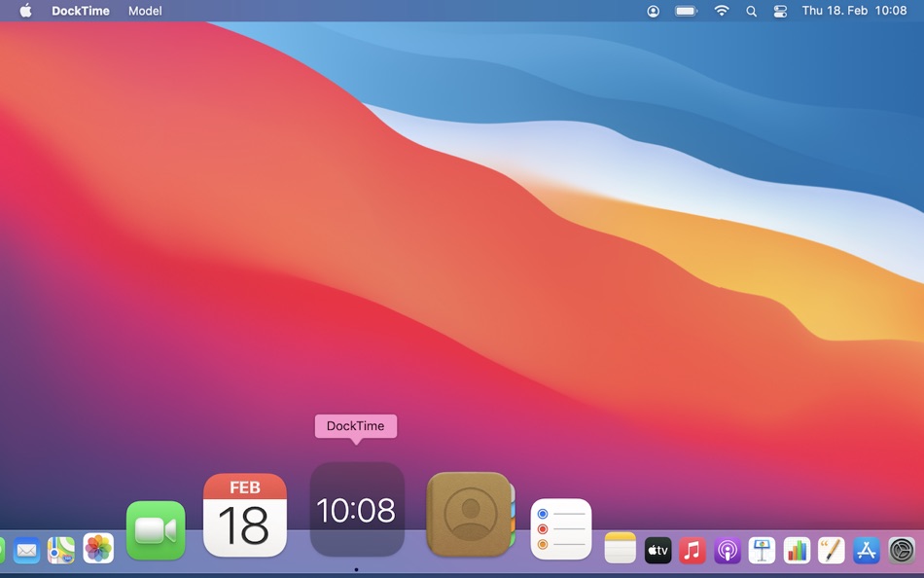Viewport: 924px width, 578px height.
Task: Open Podcasts from the Dock
Action: 728,550
